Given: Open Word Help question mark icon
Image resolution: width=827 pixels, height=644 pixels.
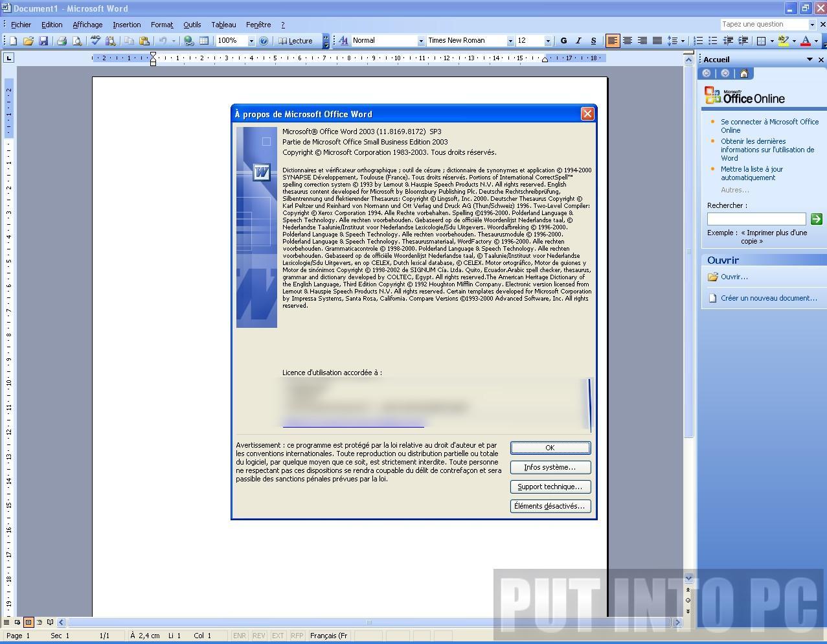Looking at the screenshot, I should (264, 41).
